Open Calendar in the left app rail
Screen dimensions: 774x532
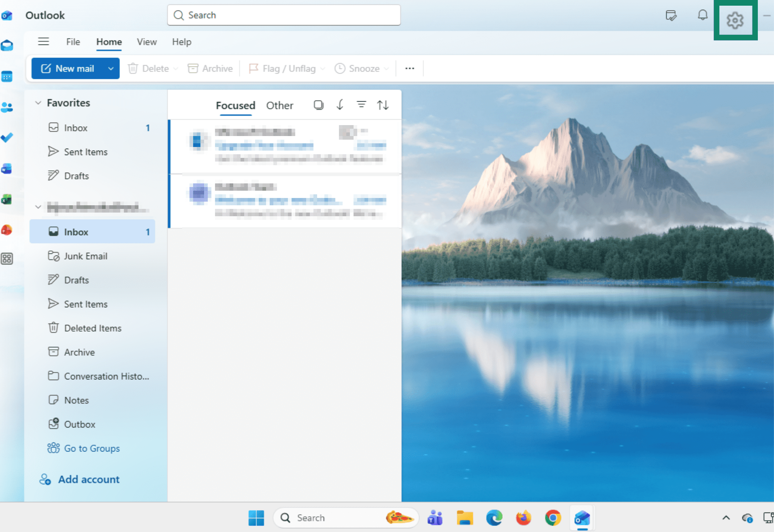[7, 76]
